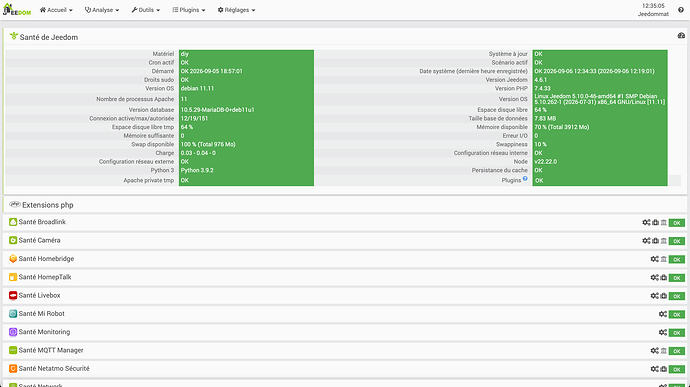
Task: Click the gears icon on Santé Netatmo Sécurité row
Action: tap(654, 369)
